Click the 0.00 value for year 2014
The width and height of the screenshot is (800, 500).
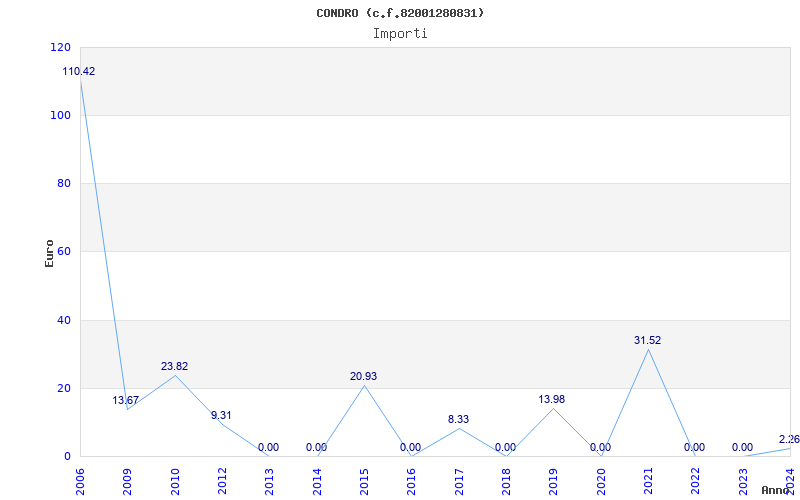click(x=316, y=447)
